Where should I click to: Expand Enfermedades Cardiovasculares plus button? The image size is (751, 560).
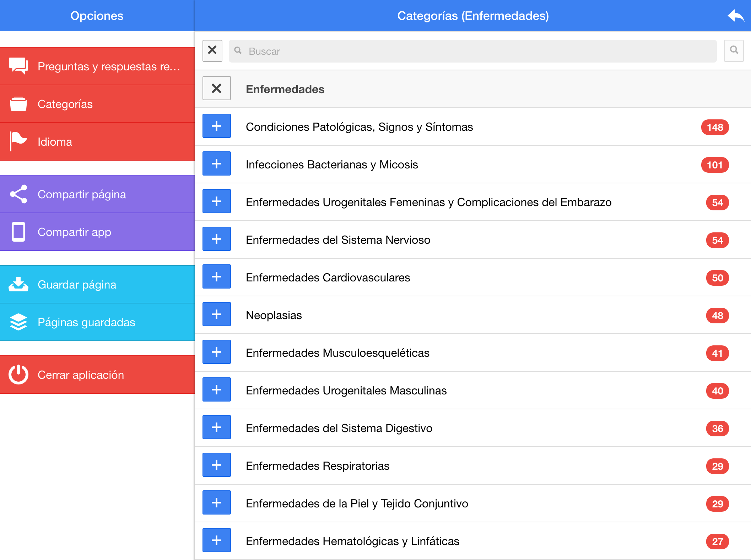pyautogui.click(x=216, y=277)
